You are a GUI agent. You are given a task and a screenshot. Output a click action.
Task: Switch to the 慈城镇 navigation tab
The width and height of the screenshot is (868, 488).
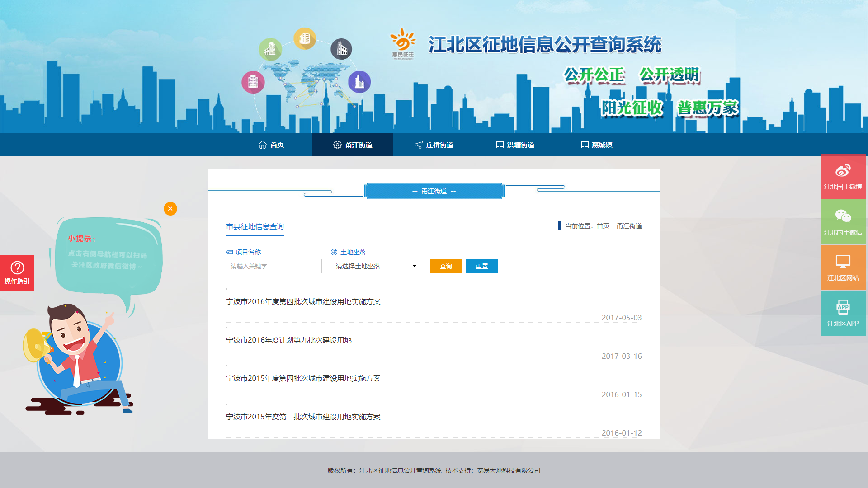click(x=601, y=145)
